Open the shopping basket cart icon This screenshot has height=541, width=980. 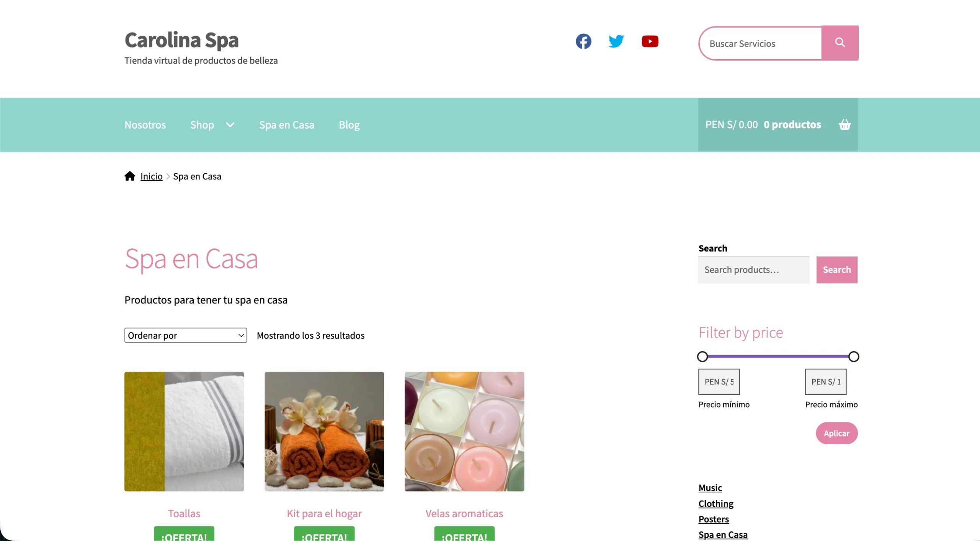(x=845, y=125)
